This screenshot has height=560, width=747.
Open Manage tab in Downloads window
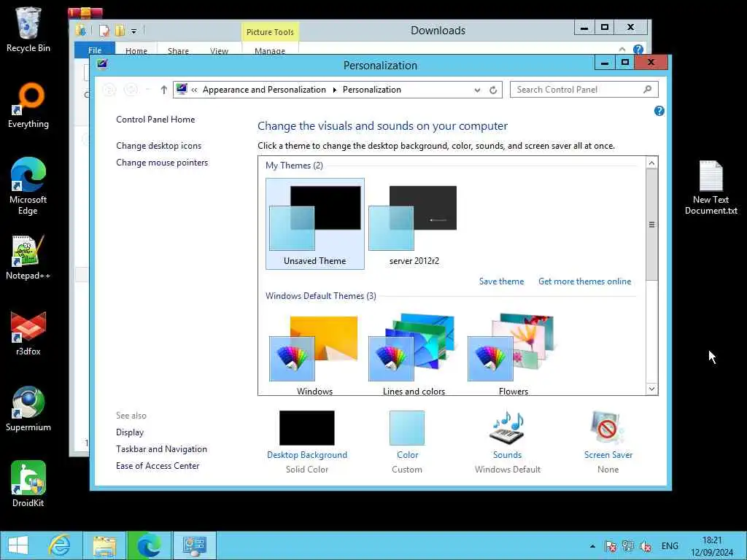tap(270, 50)
